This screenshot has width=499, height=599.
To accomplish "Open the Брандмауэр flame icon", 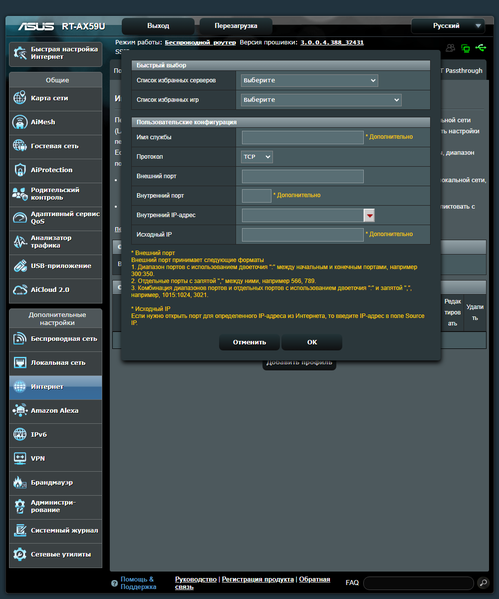I will point(19,482).
